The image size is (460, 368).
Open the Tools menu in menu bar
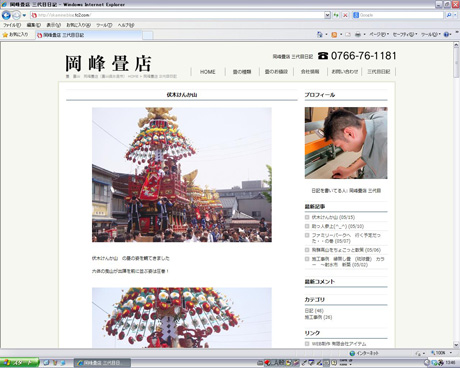pyautogui.click(x=104, y=25)
